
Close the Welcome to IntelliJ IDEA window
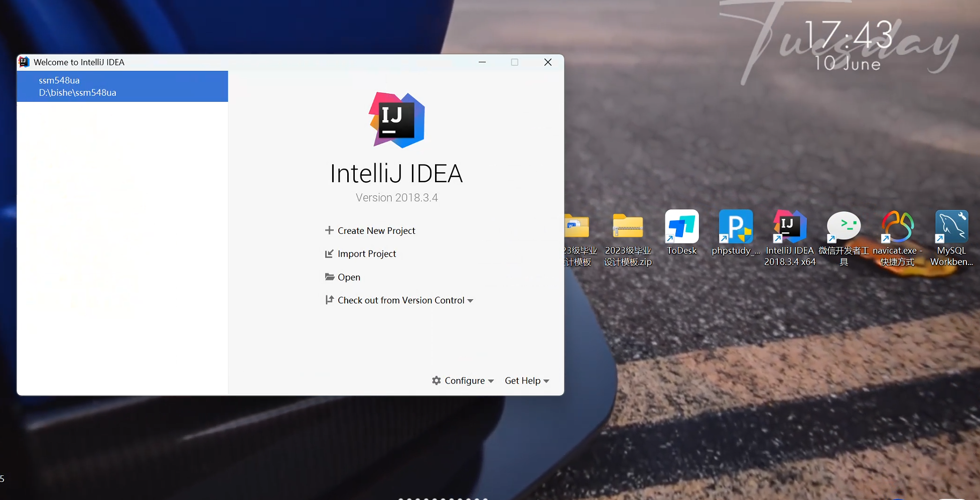pos(548,62)
